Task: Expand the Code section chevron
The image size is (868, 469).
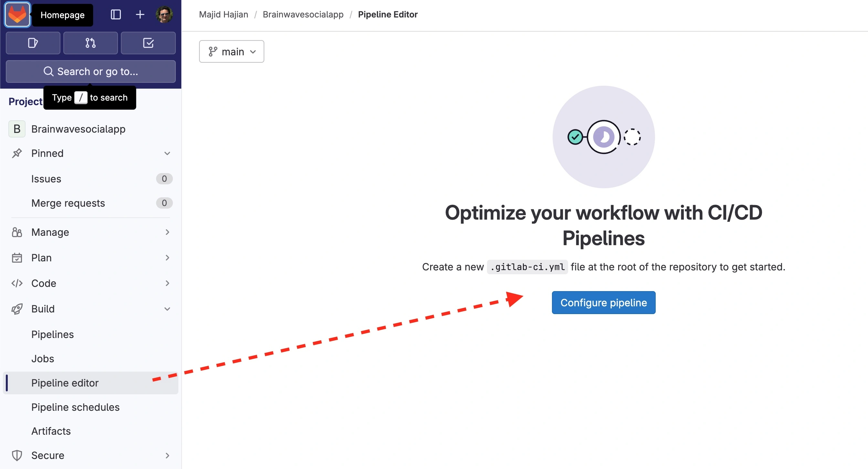Action: 167,283
